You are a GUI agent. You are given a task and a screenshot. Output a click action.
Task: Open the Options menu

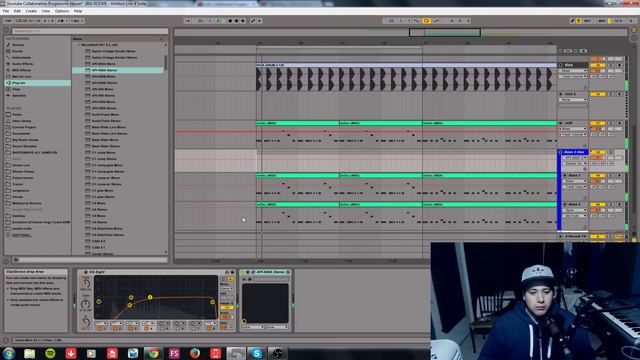click(x=62, y=11)
